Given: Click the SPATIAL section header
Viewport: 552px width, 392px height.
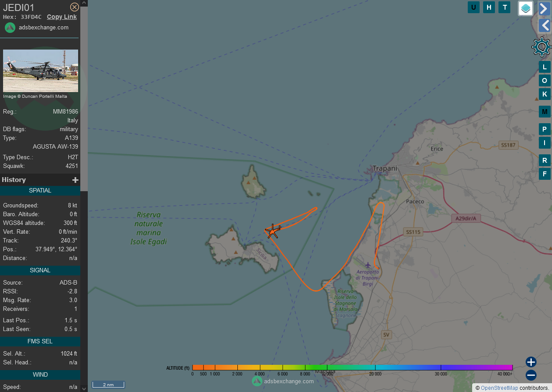Looking at the screenshot, I should (x=40, y=191).
